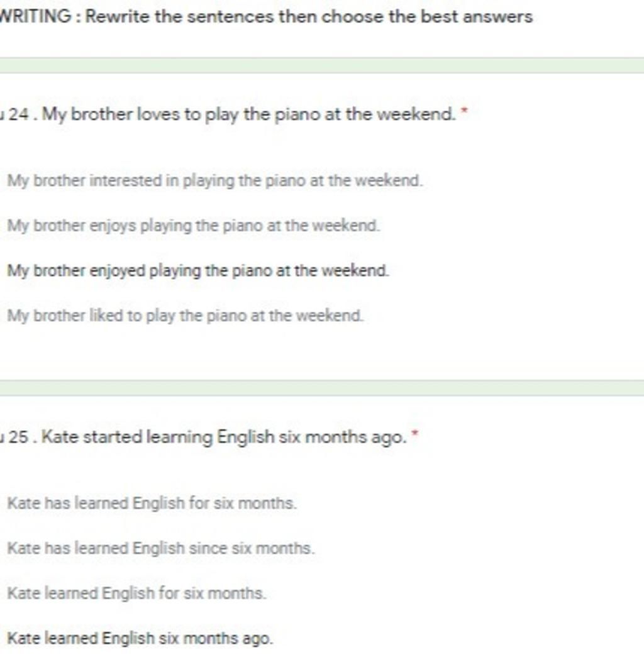Click the green divider bar above question 24
This screenshot has width=644, height=662.
click(322, 66)
